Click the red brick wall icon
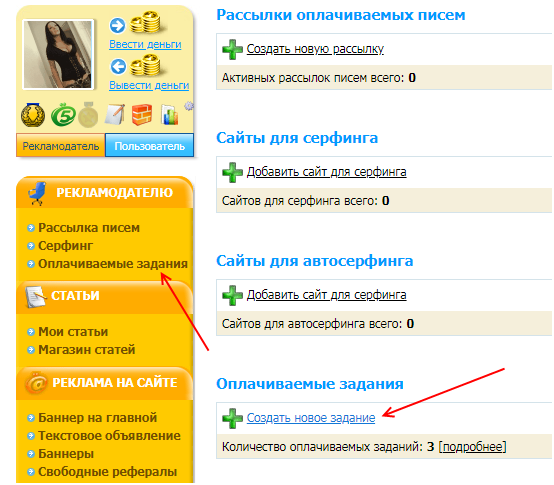The height and width of the screenshot is (485, 554). (142, 114)
